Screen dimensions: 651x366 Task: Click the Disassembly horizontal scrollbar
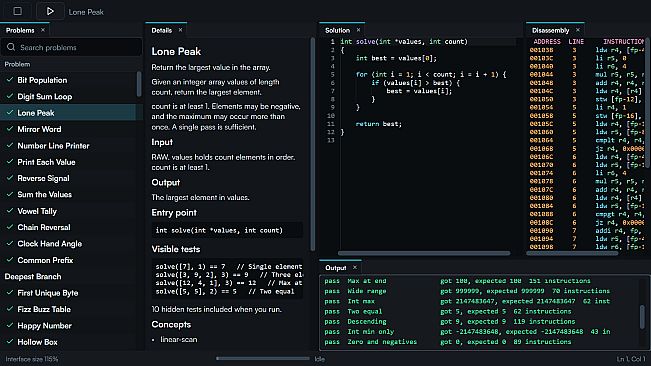tap(572, 253)
